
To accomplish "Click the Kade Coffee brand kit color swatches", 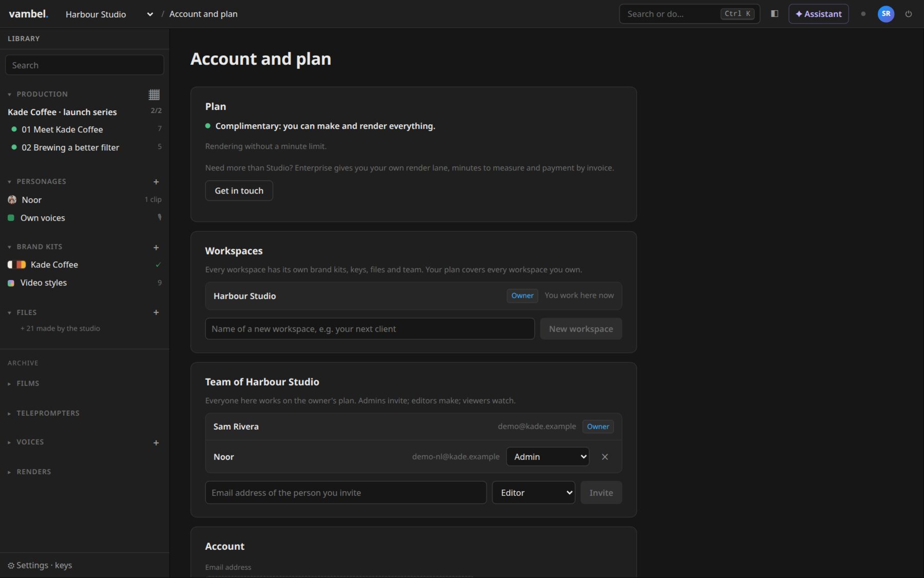I will point(17,265).
